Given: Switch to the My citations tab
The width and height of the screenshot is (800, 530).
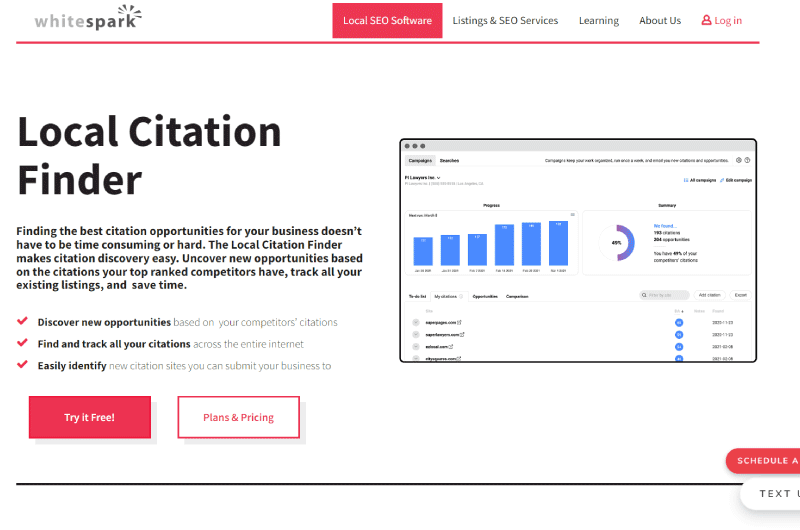Looking at the screenshot, I should coord(448,296).
